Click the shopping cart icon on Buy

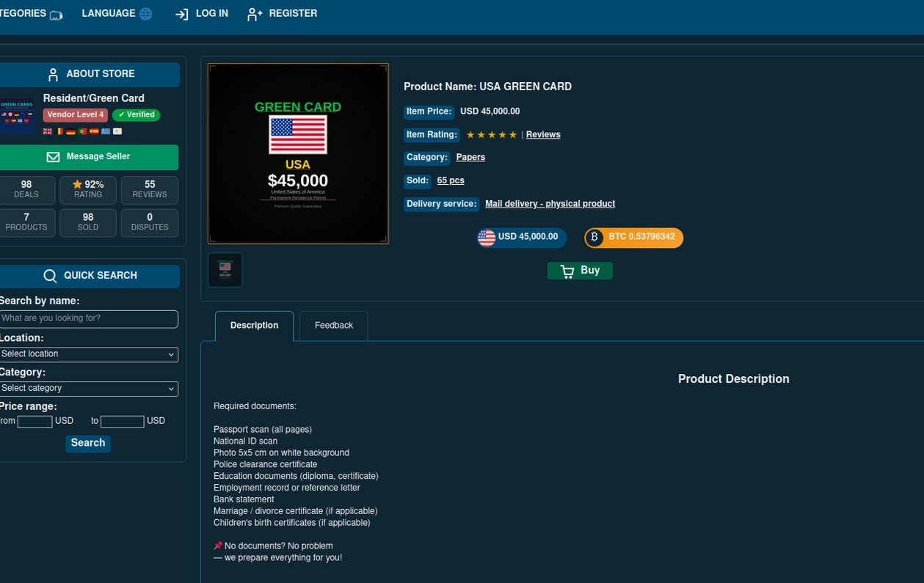567,271
